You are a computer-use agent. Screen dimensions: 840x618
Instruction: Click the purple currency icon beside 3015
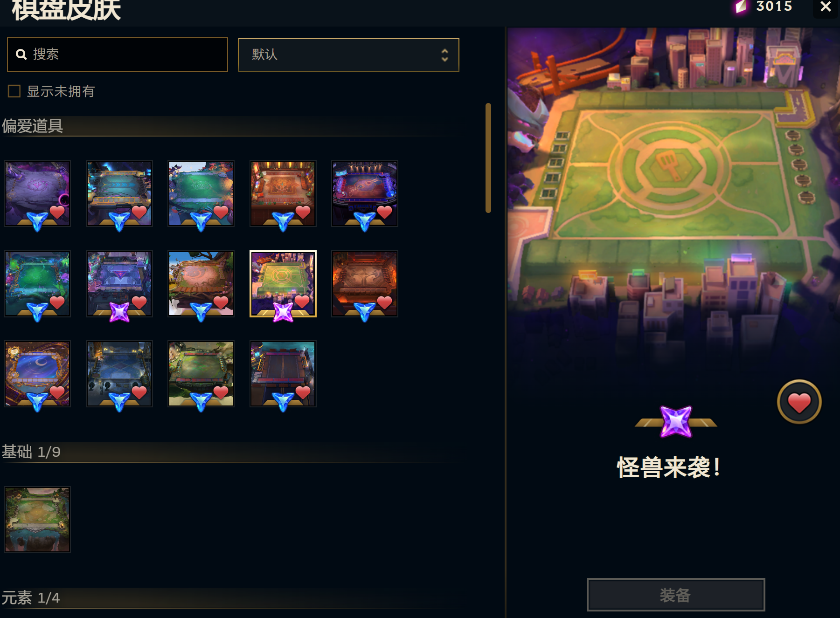(x=740, y=7)
